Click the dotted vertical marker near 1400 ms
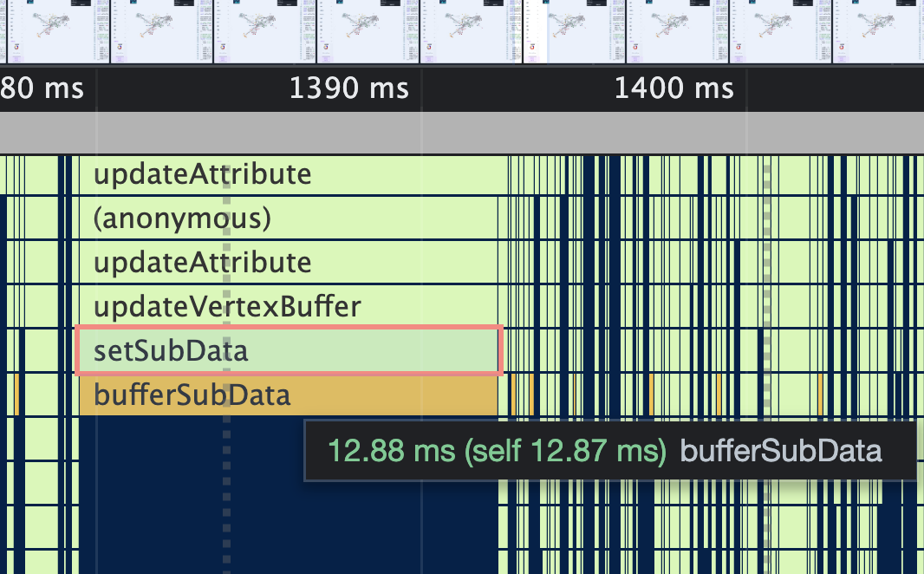 766,260
